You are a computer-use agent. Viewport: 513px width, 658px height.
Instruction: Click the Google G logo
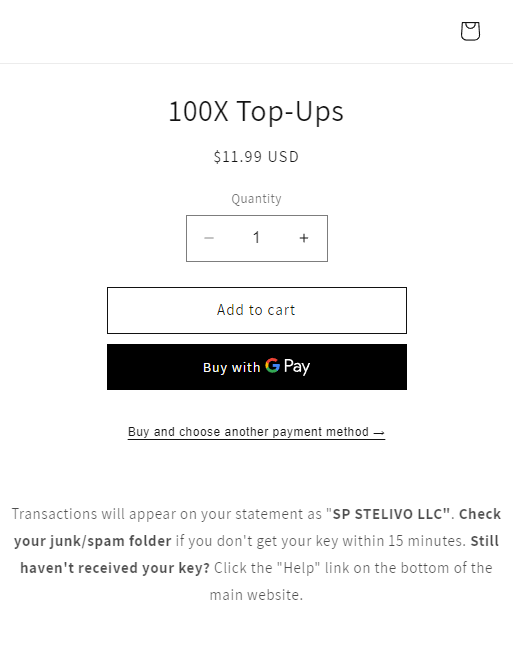click(272, 366)
